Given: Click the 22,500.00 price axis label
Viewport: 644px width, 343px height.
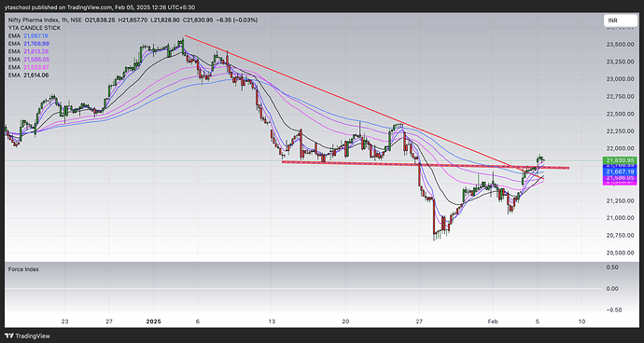Looking at the screenshot, I should pos(620,114).
